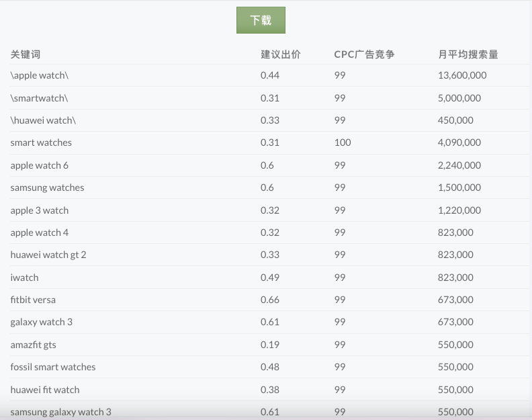Screen dimensions: 532x420
Task: Click bid value 0.38 for huawei fit watch
Action: pos(270,390)
